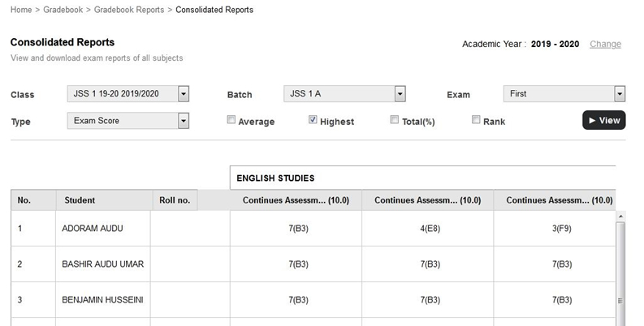
Task: Click the Change academic year link
Action: pos(605,45)
